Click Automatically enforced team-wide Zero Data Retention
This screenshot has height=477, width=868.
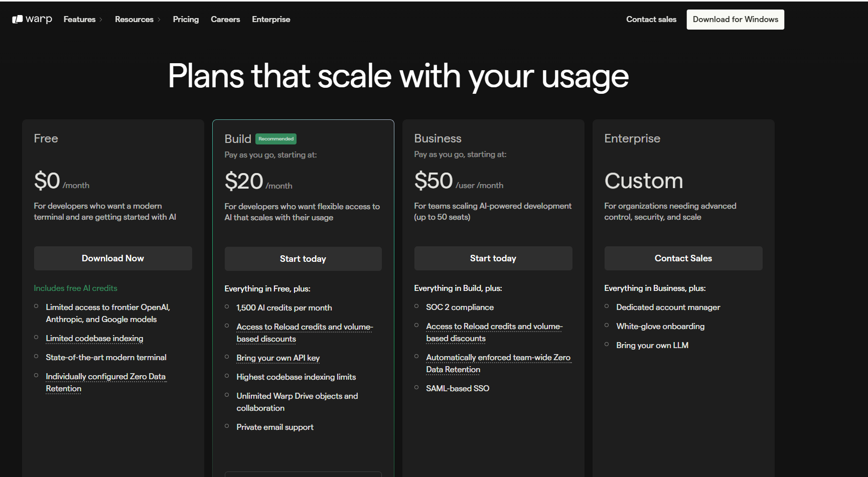pos(498,358)
